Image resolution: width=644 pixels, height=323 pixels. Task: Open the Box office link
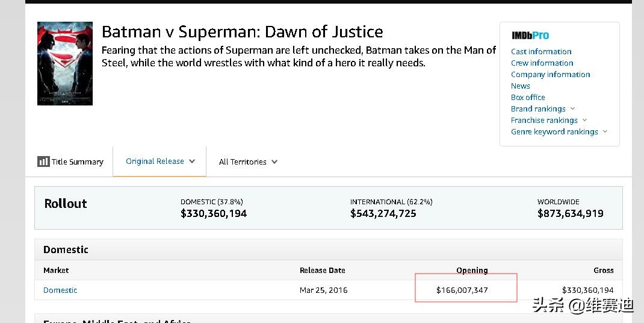(x=528, y=97)
